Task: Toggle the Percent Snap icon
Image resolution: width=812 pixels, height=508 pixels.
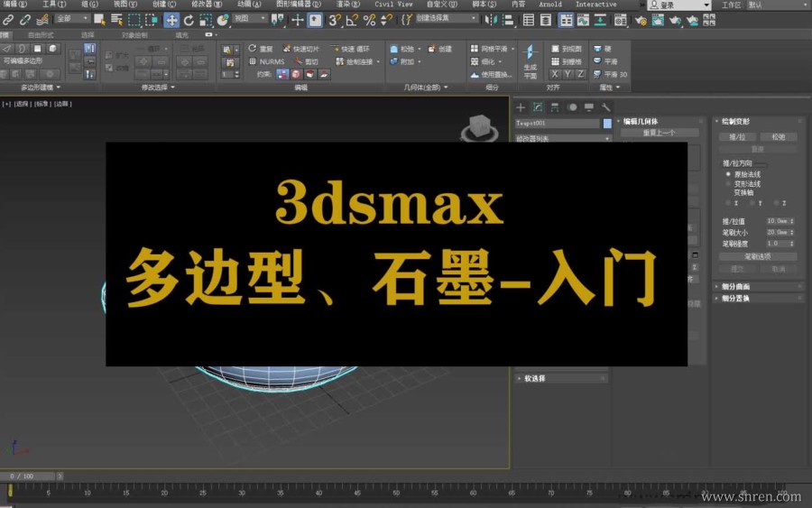Action: coord(369,20)
